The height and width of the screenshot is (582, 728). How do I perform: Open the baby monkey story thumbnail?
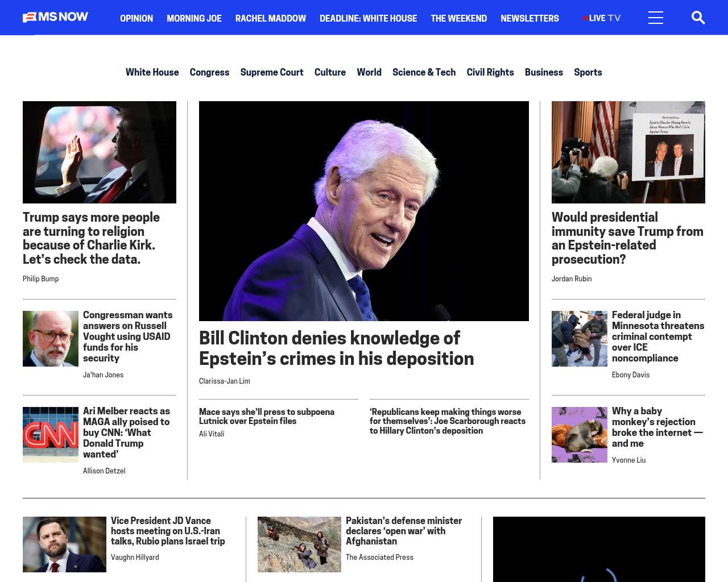point(579,435)
